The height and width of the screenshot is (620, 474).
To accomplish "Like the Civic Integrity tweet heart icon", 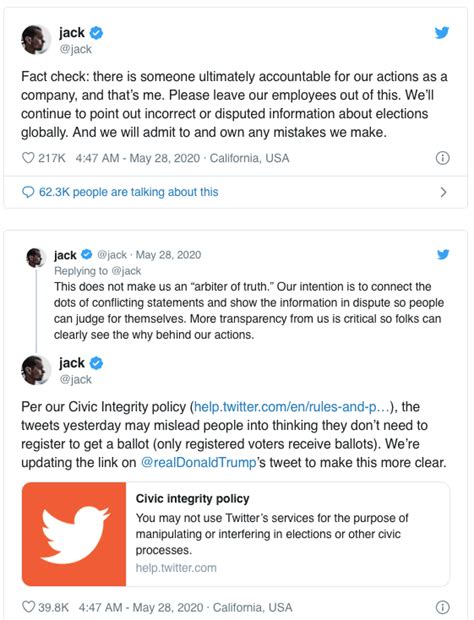I will (28, 607).
